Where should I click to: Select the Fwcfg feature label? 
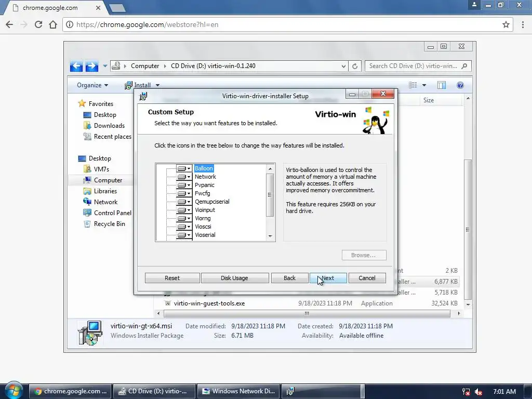pos(202,193)
